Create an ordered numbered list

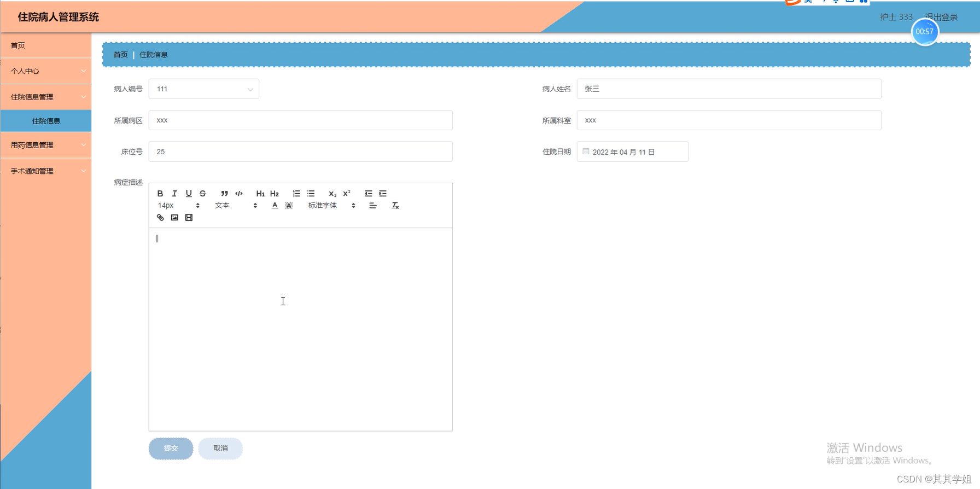coord(296,194)
